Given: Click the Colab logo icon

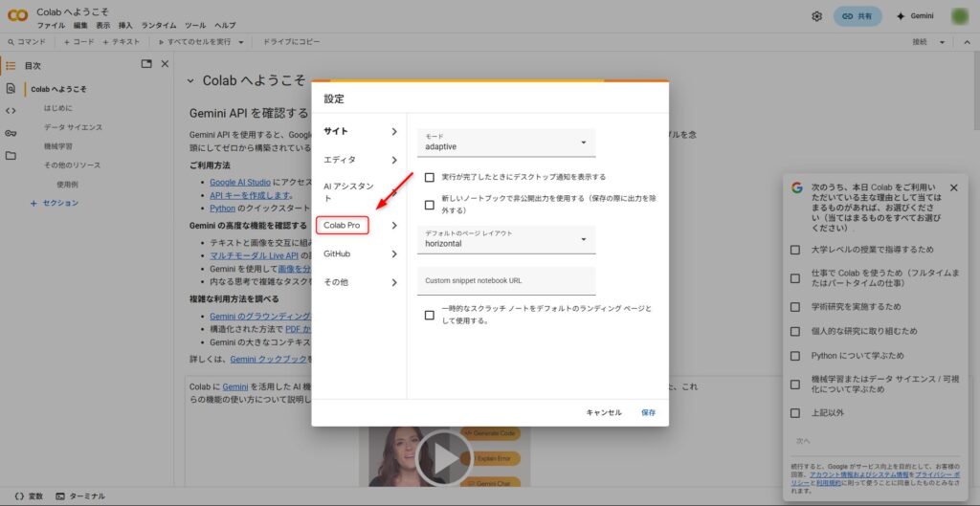Looking at the screenshot, I should click(17, 15).
